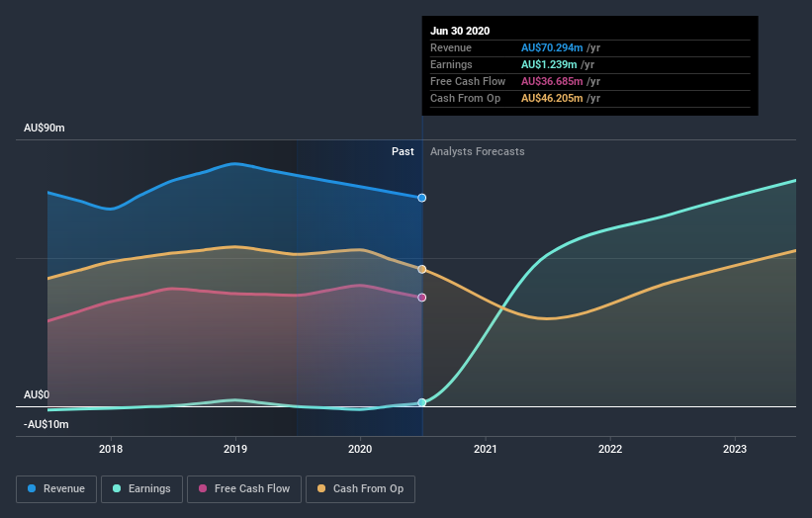
Task: Click the AU$46.205m cash from op value
Action: coord(552,98)
